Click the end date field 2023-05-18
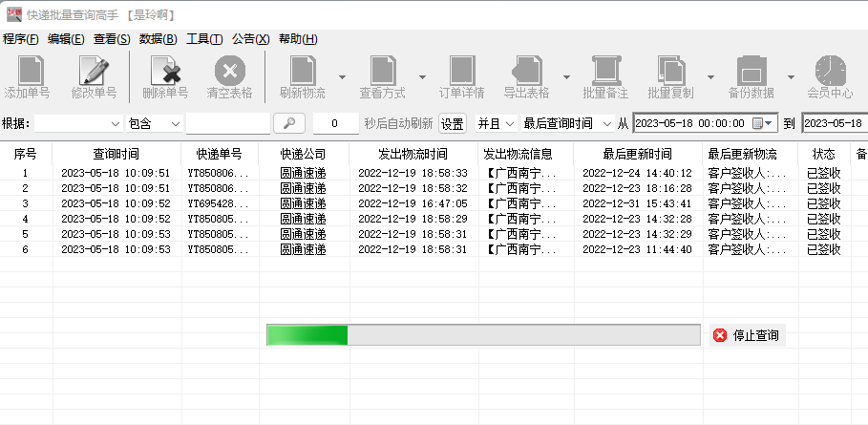 (835, 123)
